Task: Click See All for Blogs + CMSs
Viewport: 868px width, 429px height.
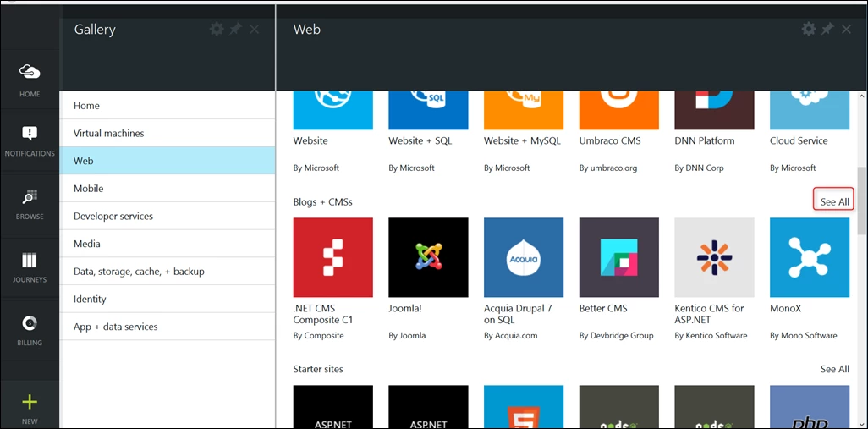Action: click(x=834, y=202)
